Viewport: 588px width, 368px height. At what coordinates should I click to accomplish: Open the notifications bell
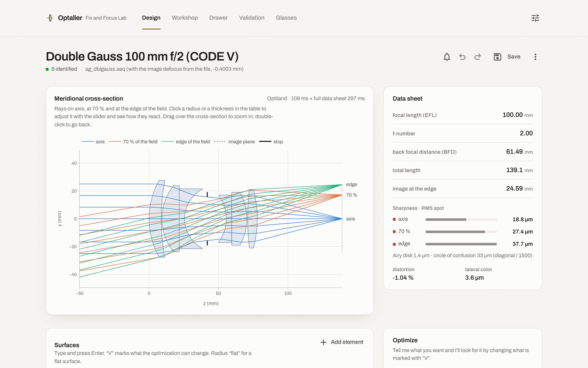point(447,57)
